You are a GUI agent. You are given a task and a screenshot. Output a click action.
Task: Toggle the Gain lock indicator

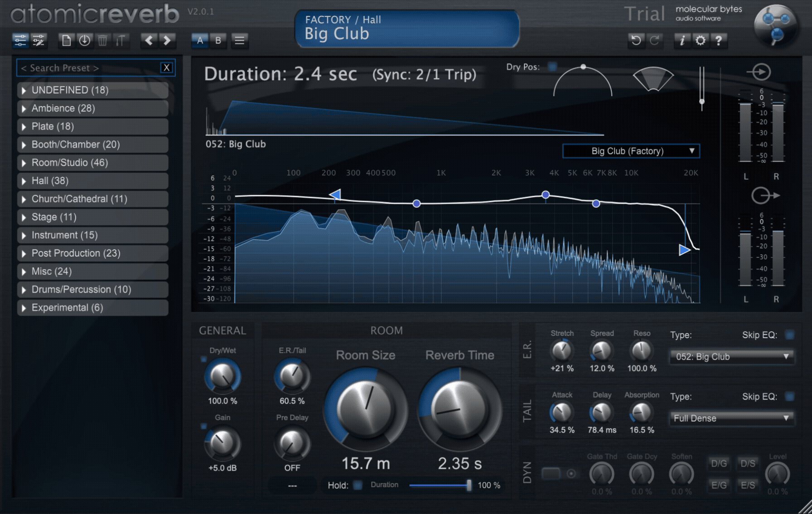click(203, 427)
